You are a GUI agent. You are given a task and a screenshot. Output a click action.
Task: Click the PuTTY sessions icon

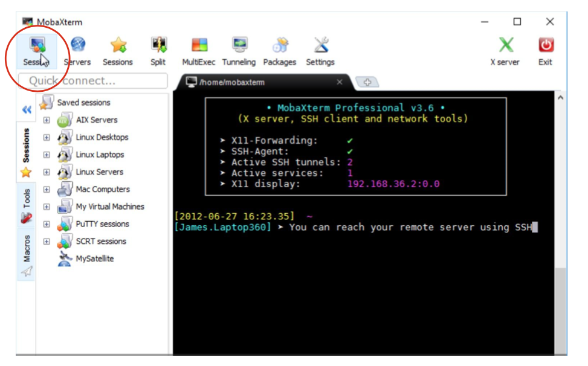(65, 223)
